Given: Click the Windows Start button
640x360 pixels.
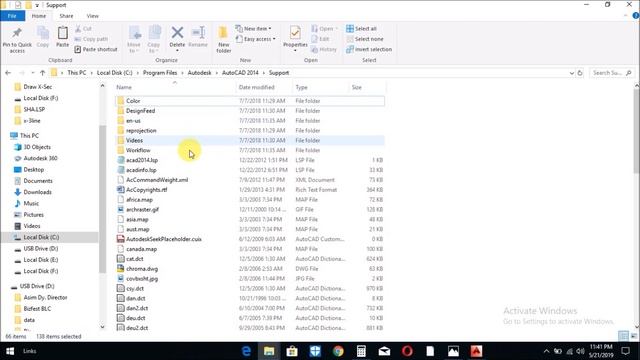Looking at the screenshot, I should point(10,351).
